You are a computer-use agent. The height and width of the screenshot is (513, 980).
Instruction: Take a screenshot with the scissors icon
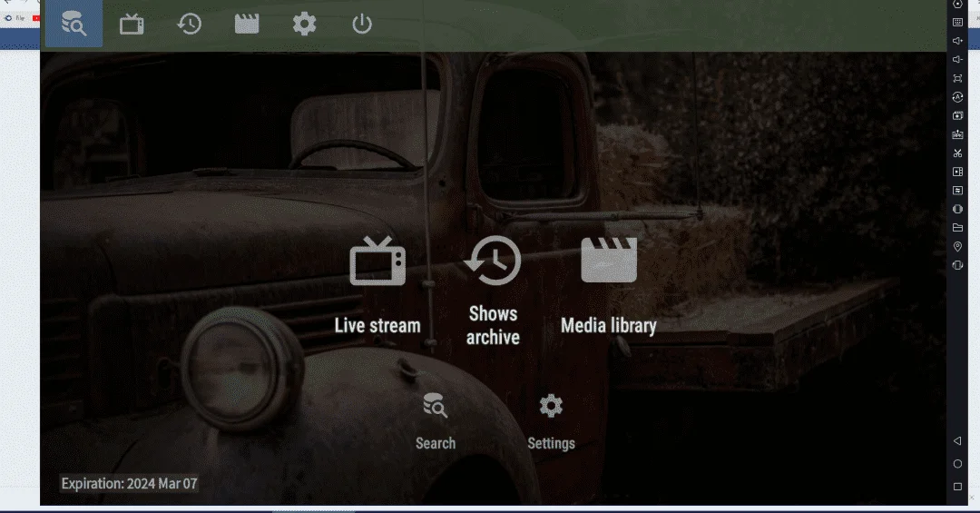[x=957, y=153]
